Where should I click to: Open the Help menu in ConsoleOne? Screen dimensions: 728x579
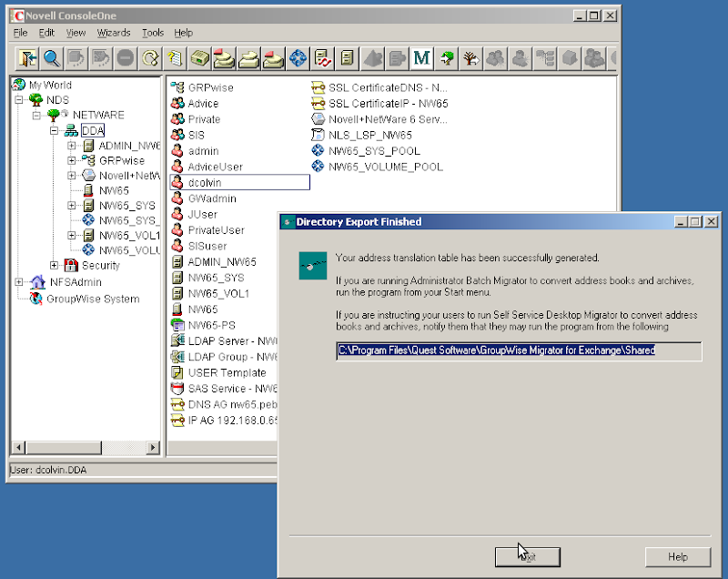[184, 33]
